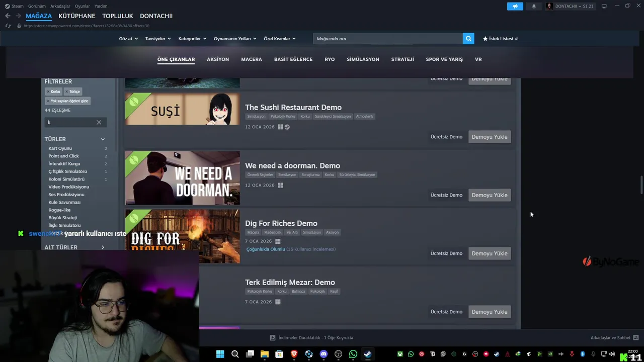Install We need a doorman demo
The image size is (644, 362).
[490, 195]
